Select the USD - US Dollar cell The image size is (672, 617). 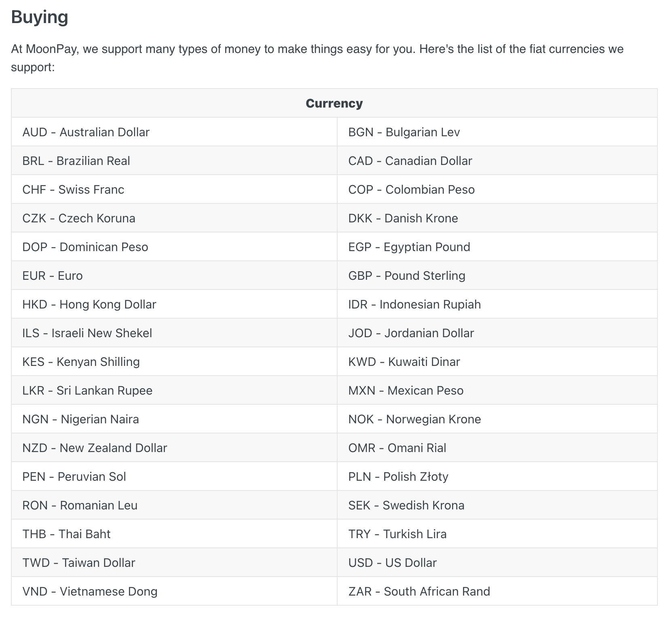tap(497, 562)
